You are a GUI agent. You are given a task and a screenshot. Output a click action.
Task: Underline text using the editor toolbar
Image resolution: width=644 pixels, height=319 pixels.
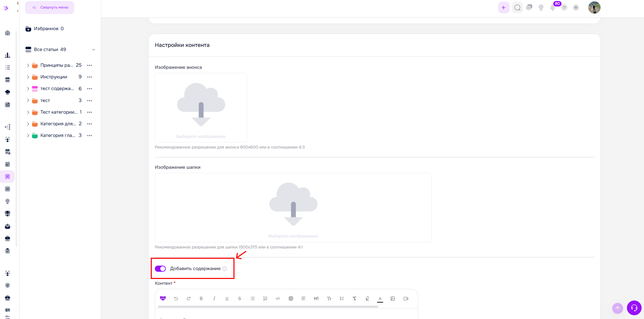point(227,298)
